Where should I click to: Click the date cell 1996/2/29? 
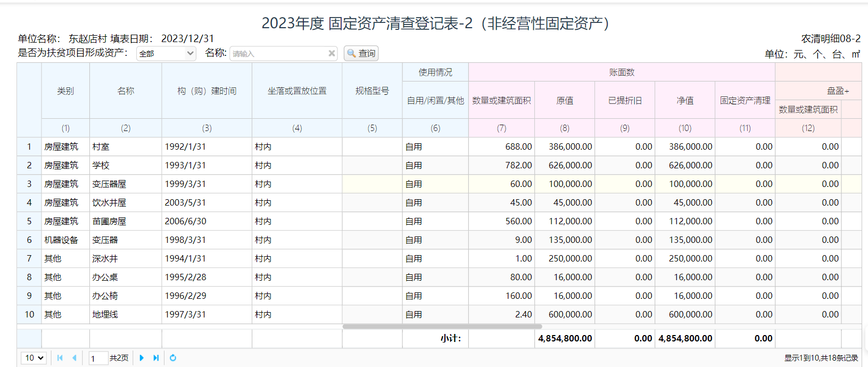[207, 296]
